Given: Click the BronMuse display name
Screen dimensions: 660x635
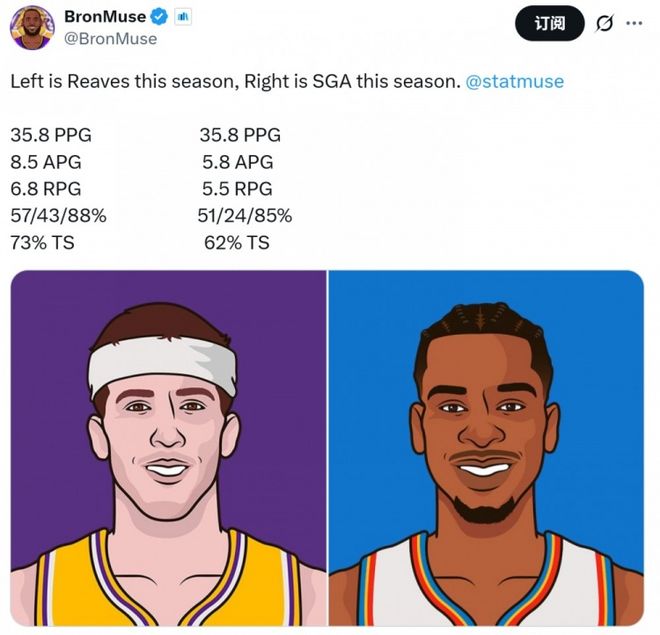Looking at the screenshot, I should click(104, 17).
